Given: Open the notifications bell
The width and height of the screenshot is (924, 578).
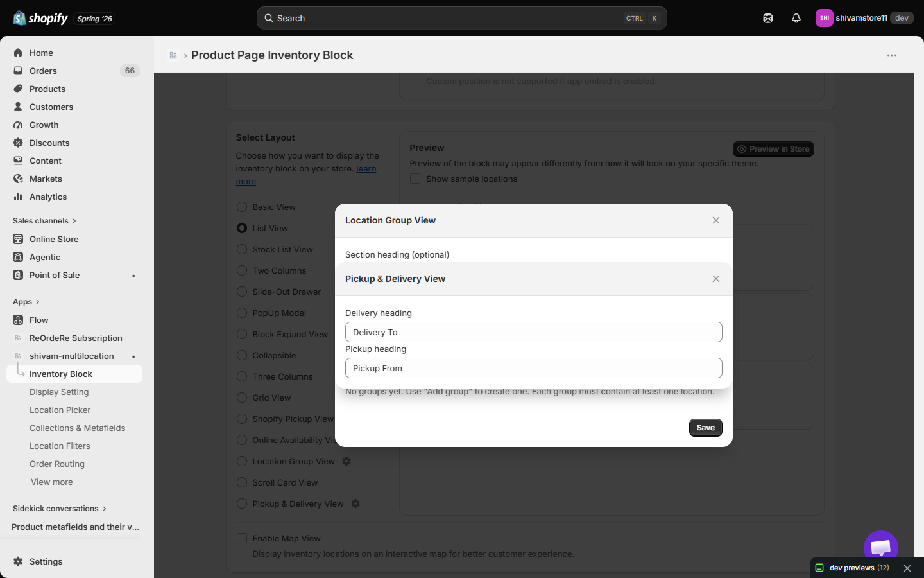Looking at the screenshot, I should (796, 18).
